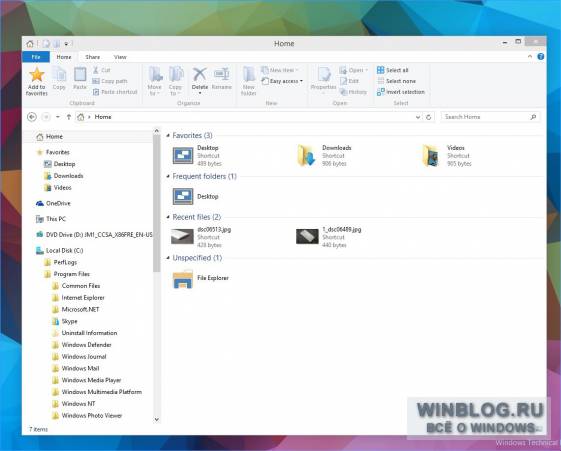Viewport: 561px width, 451px height.
Task: Click the Copy ribbon icon
Action: click(x=59, y=75)
